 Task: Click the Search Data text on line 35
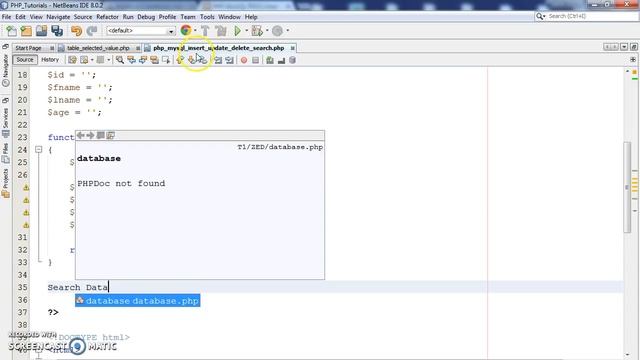78,287
